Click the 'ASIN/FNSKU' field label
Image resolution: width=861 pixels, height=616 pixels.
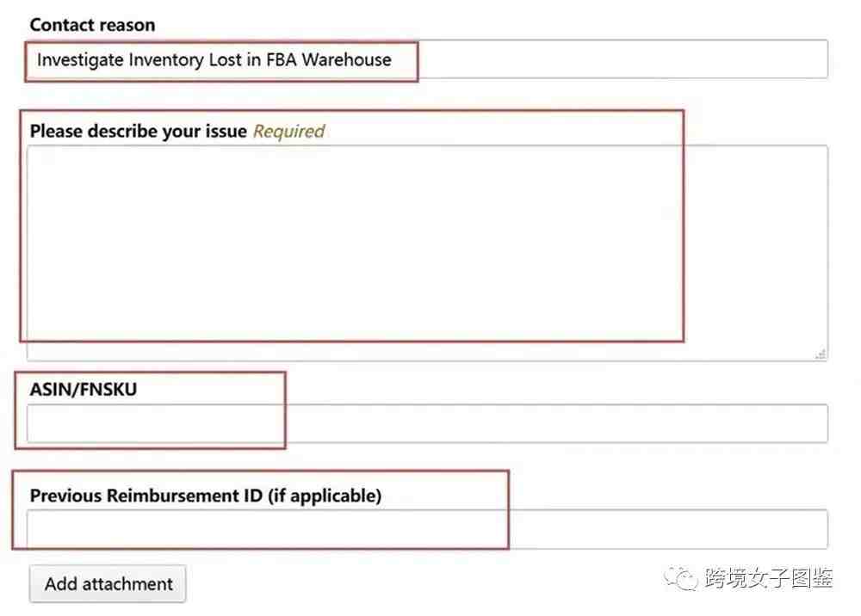pyautogui.click(x=84, y=390)
